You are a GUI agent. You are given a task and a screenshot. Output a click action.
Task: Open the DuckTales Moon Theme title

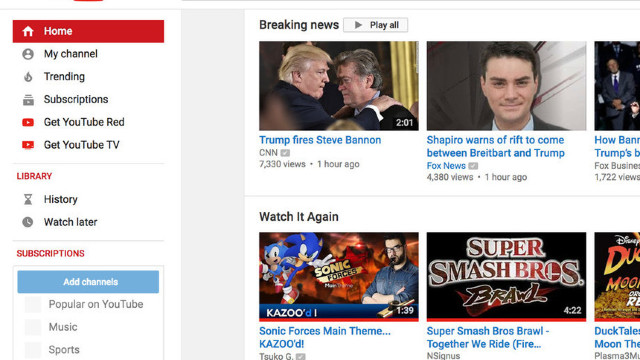click(617, 337)
